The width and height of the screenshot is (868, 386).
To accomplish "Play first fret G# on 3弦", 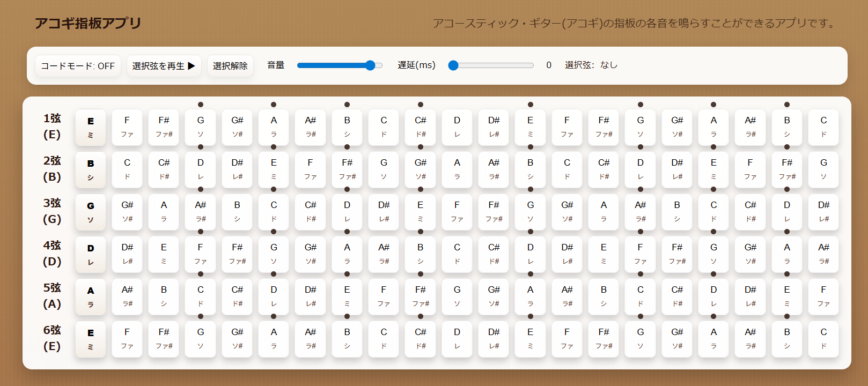I will (x=127, y=212).
